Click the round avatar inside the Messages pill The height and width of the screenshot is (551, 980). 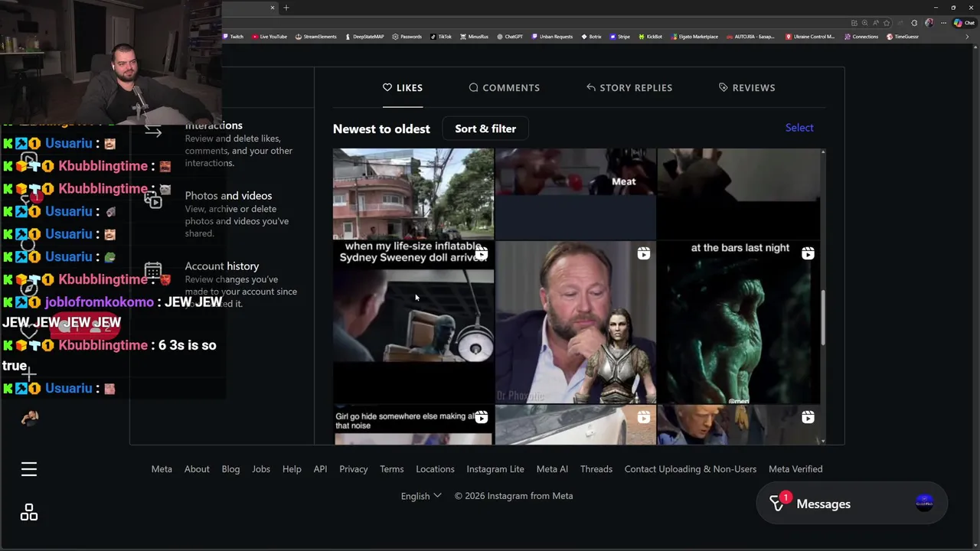(924, 503)
